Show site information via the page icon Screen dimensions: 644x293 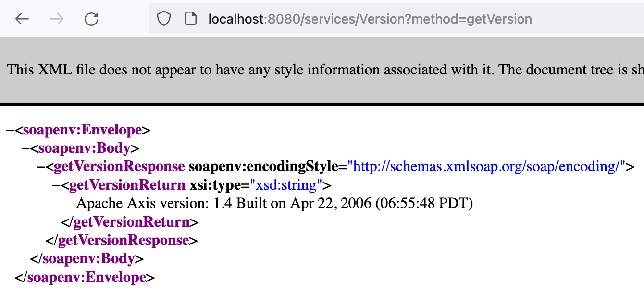click(191, 19)
